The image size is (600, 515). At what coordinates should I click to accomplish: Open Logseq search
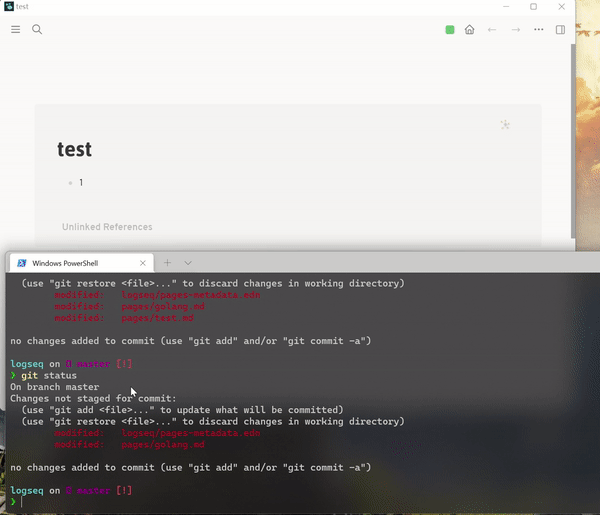tap(37, 29)
